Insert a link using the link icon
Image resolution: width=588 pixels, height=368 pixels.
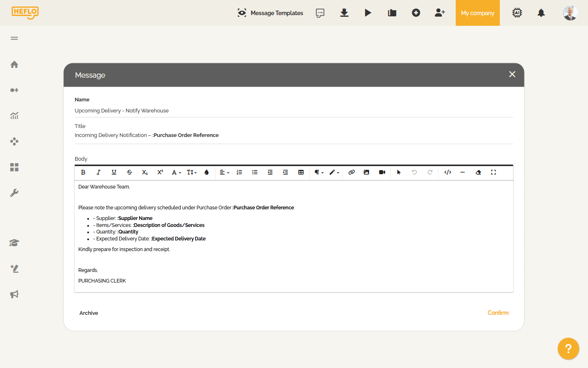pyautogui.click(x=351, y=173)
